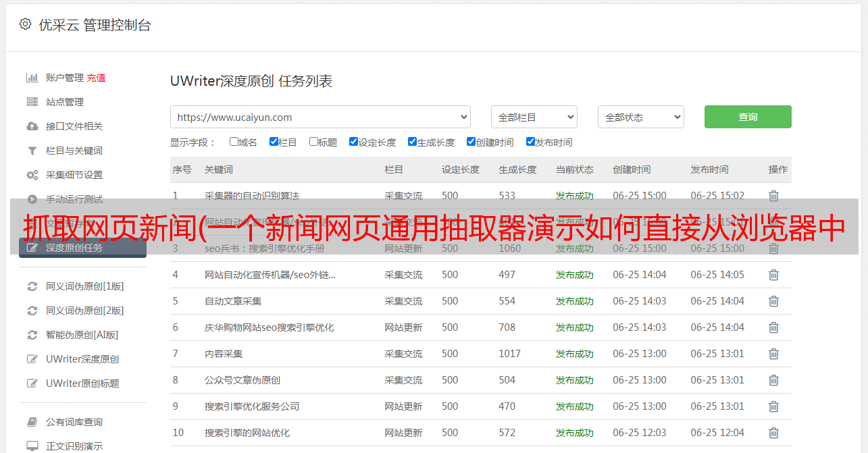Toggle the 标题 field checkbox

pyautogui.click(x=313, y=142)
